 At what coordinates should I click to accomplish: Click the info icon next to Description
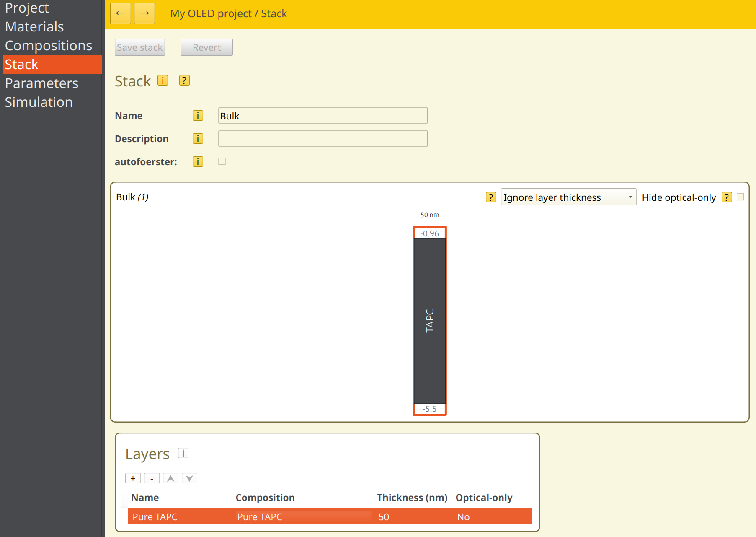198,139
